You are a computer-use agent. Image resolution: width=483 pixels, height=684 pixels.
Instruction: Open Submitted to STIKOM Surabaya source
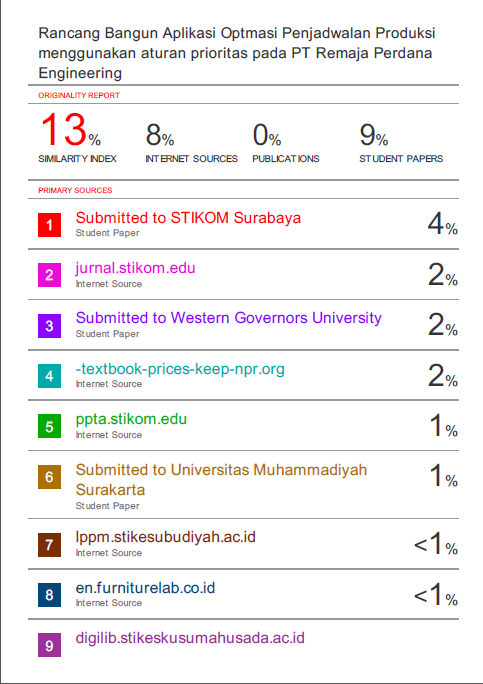coord(188,218)
